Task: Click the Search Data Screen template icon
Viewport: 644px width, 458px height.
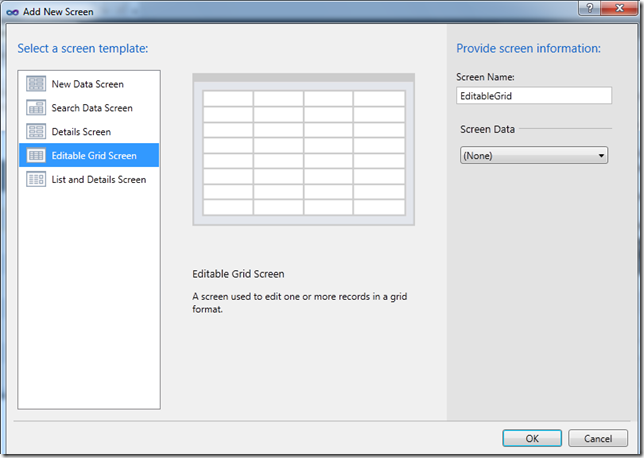Action: tap(36, 108)
